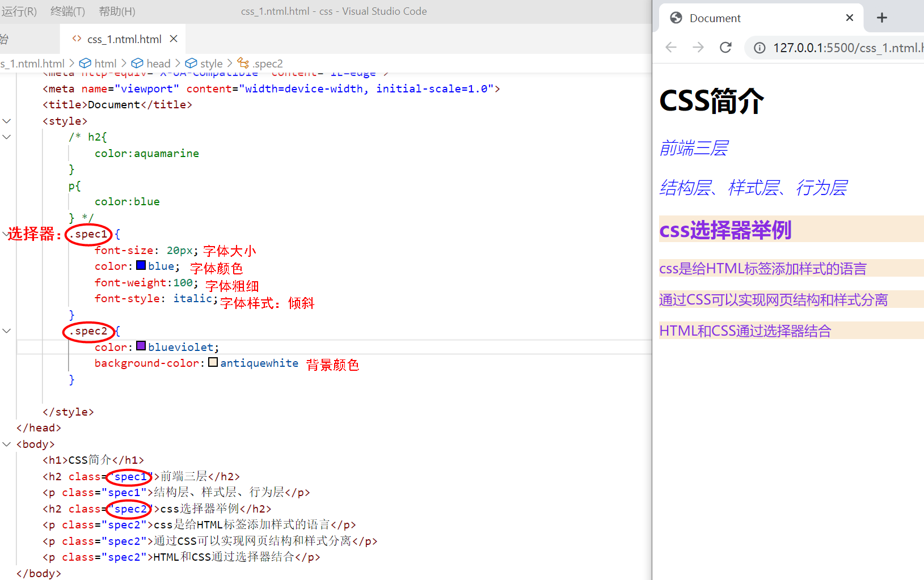924x580 pixels.
Task: Collapse the style block fold arrow
Action: tap(6, 120)
